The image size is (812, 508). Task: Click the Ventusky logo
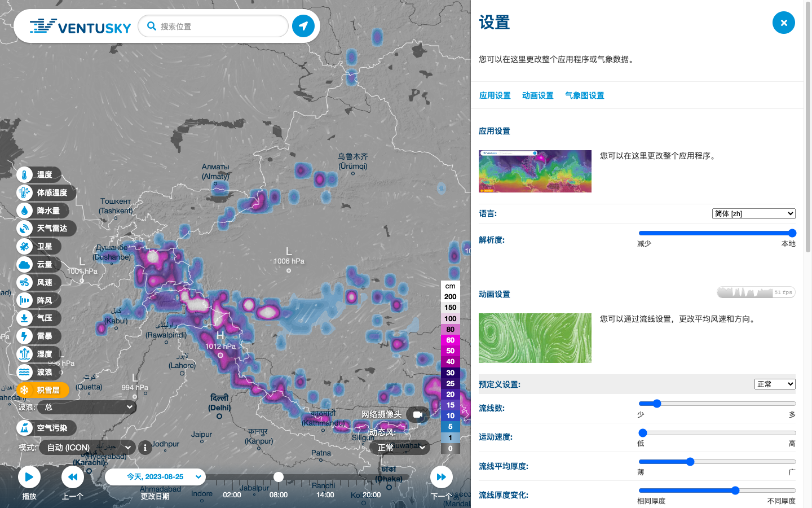coord(80,27)
